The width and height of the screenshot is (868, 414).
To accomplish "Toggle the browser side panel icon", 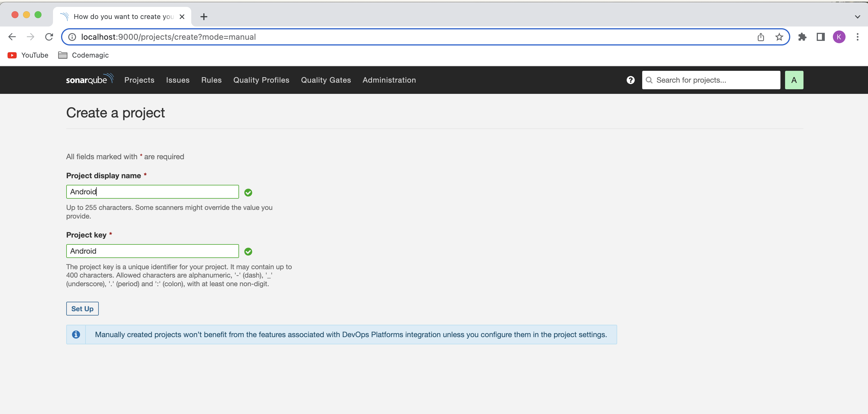I will 820,37.
